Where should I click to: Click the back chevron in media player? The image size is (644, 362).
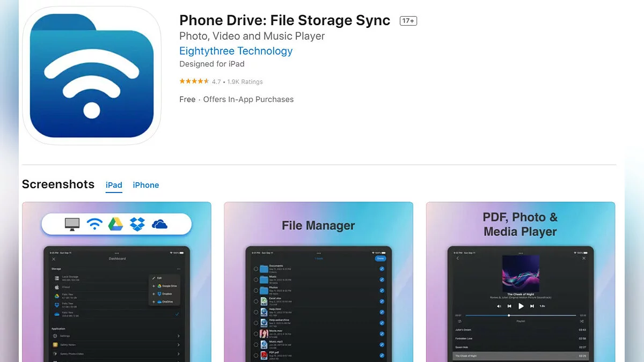[x=457, y=258]
